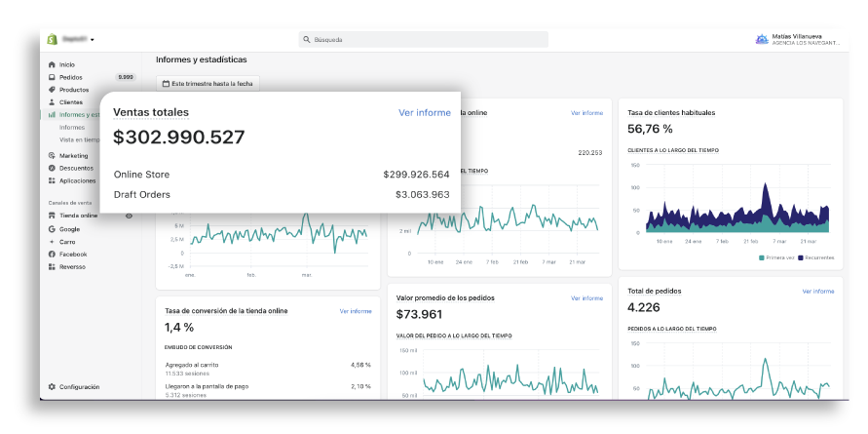Click the Tienda online store icon
This screenshot has width=868, height=434.
click(52, 216)
